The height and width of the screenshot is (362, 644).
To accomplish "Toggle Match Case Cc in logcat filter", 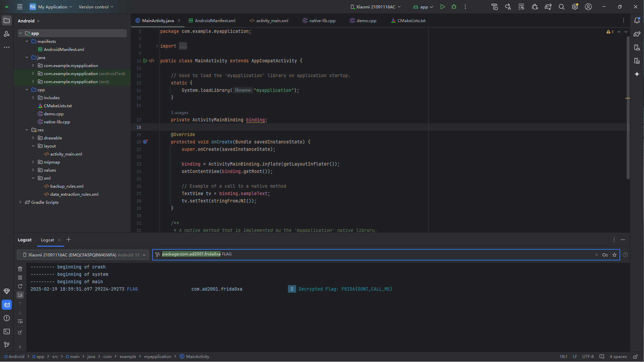I will pyautogui.click(x=605, y=255).
